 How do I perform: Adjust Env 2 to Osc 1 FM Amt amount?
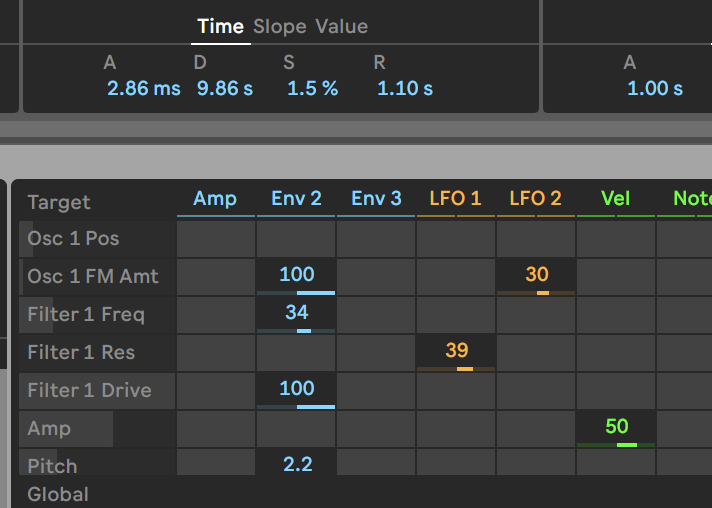(296, 275)
